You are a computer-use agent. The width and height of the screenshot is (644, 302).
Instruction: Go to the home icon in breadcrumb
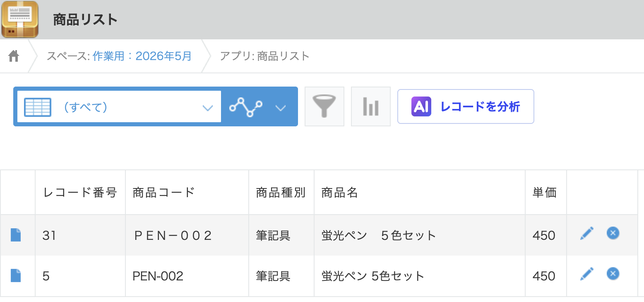click(x=14, y=56)
